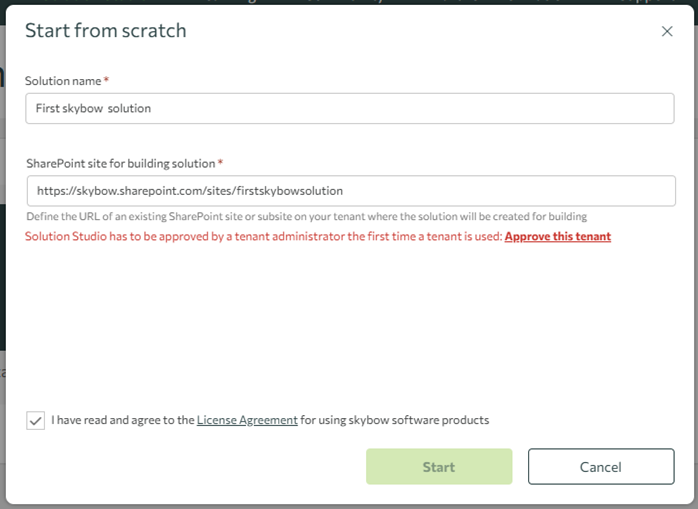Image resolution: width=698 pixels, height=509 pixels.
Task: Uncheck the license agreement checkbox
Action: coord(36,421)
